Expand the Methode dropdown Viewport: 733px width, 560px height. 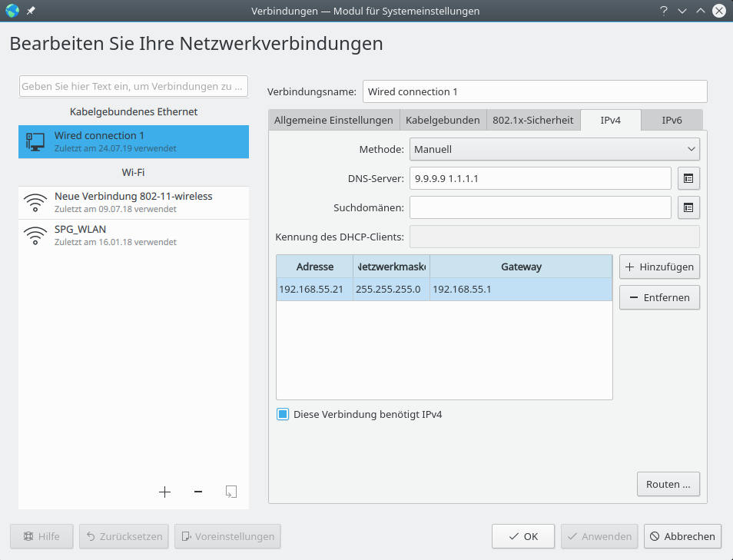coord(554,149)
